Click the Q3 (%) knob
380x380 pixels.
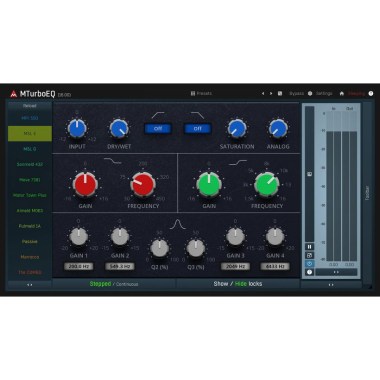pos(196,248)
